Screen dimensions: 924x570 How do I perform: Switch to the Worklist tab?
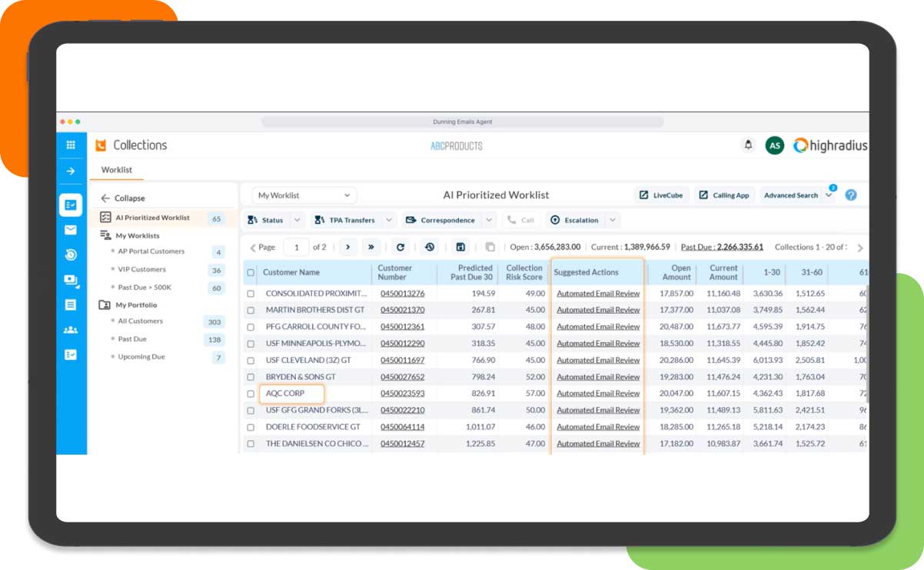click(117, 170)
